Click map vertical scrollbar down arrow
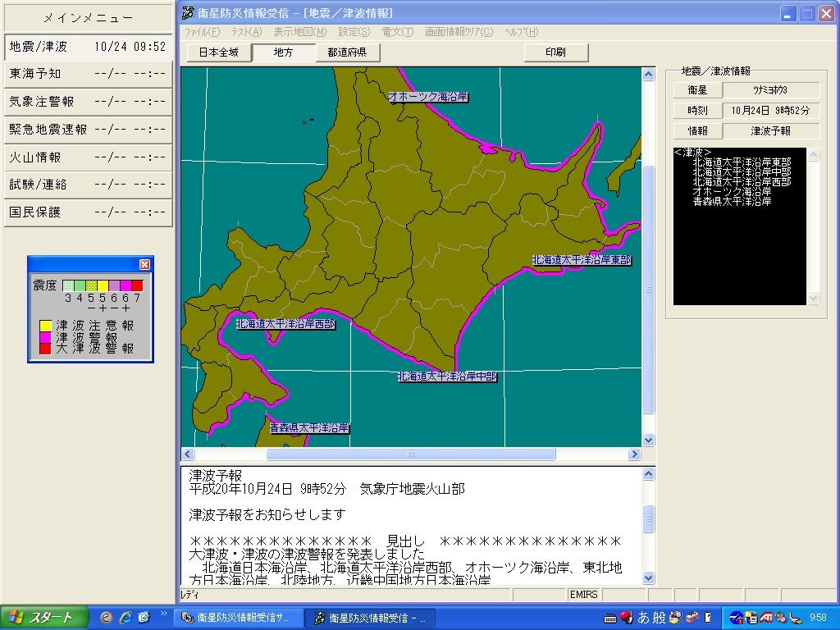 (648, 440)
